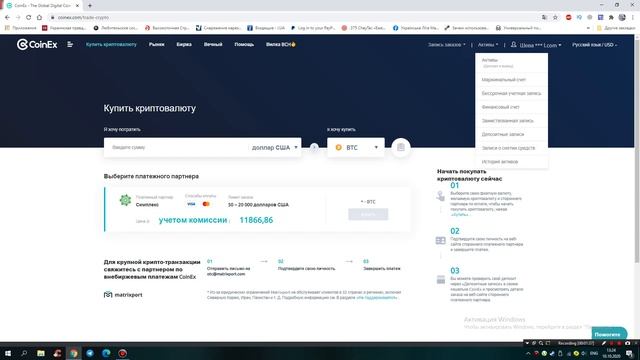Click the Mastercard payment icon
This screenshot has width=640, height=360.
[206, 204]
